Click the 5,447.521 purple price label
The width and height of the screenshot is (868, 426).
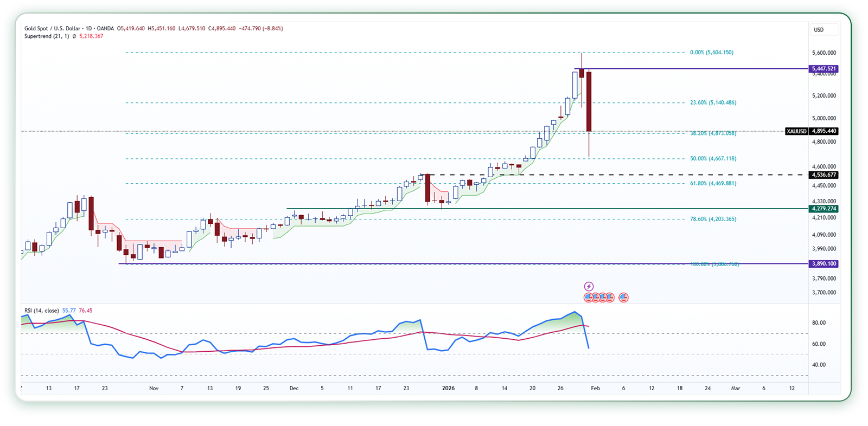[x=824, y=69]
